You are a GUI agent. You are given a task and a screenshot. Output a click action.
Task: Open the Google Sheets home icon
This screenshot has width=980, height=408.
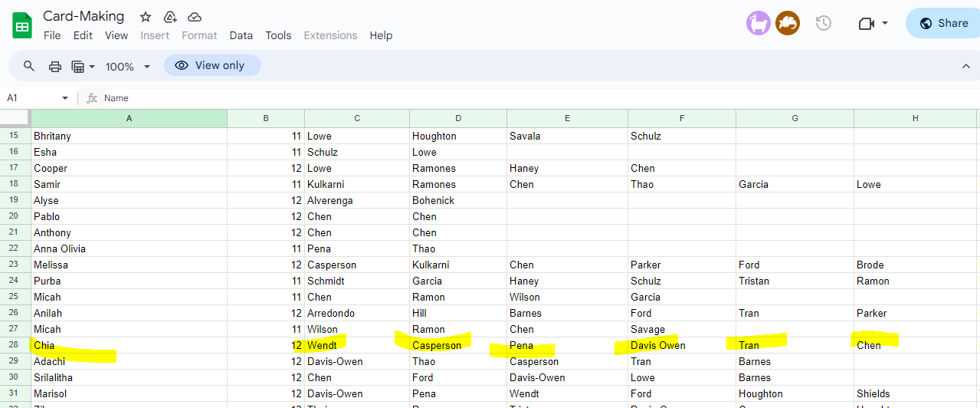point(21,25)
